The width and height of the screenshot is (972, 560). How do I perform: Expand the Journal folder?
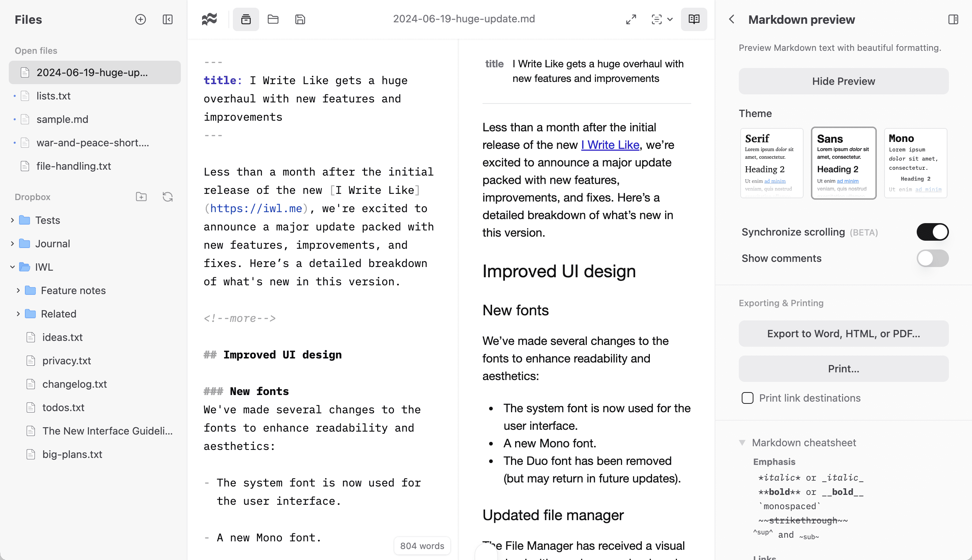click(12, 244)
